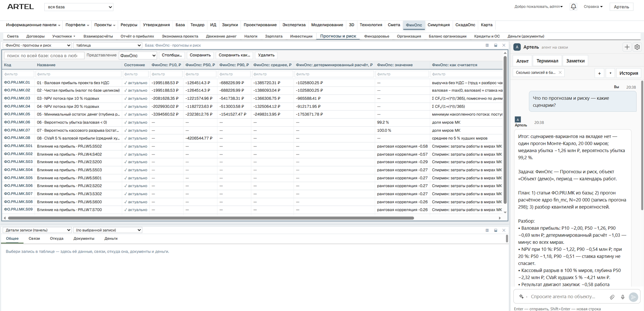Activate the microphone voice input
644x311 pixels.
pyautogui.click(x=623, y=297)
